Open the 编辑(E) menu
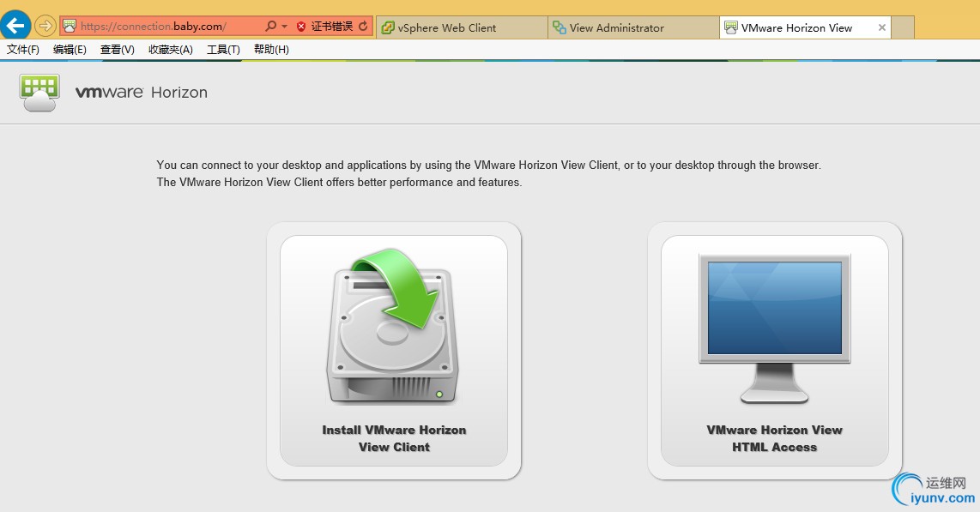The image size is (980, 512). (x=70, y=50)
